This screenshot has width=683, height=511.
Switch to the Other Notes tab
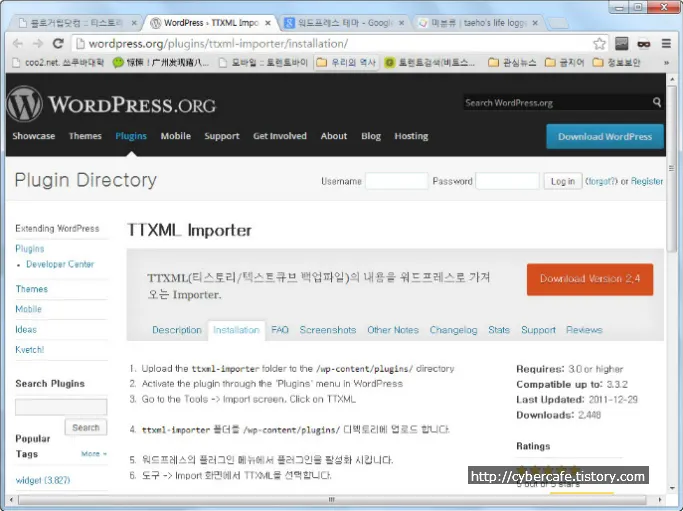(x=393, y=330)
